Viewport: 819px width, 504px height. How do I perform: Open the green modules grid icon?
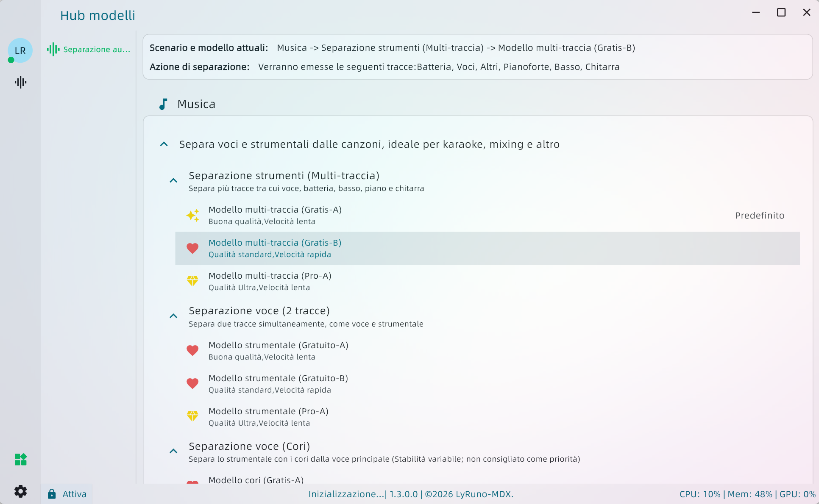(20, 460)
